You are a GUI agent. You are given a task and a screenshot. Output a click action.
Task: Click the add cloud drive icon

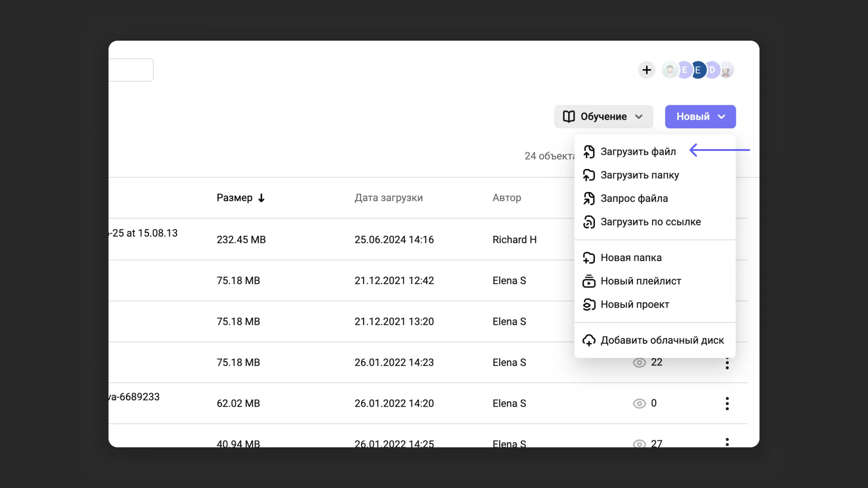(589, 340)
